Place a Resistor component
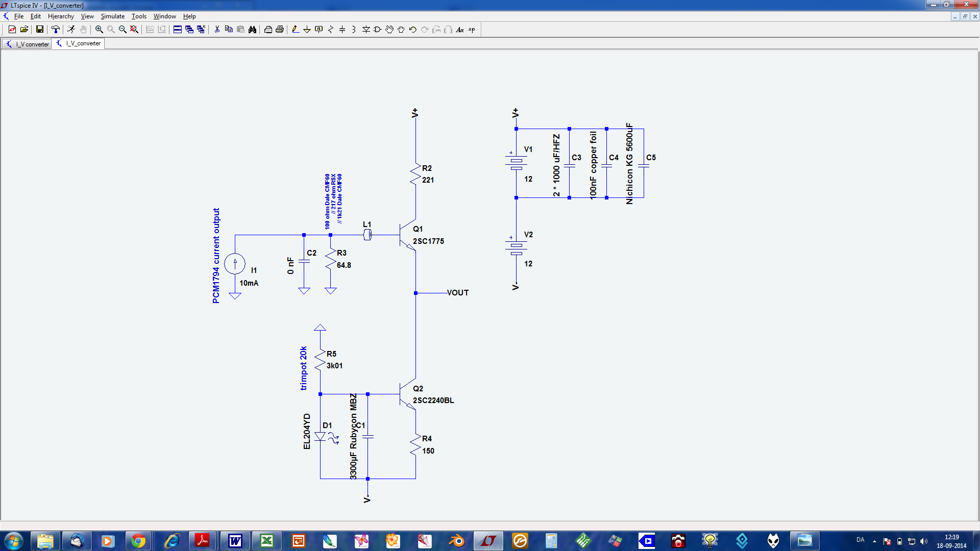Viewport: 980px width, 551px height. coord(331,30)
